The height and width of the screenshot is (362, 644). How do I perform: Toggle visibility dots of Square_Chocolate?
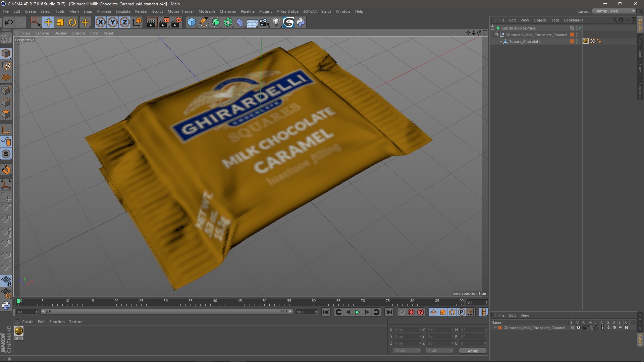pyautogui.click(x=577, y=41)
